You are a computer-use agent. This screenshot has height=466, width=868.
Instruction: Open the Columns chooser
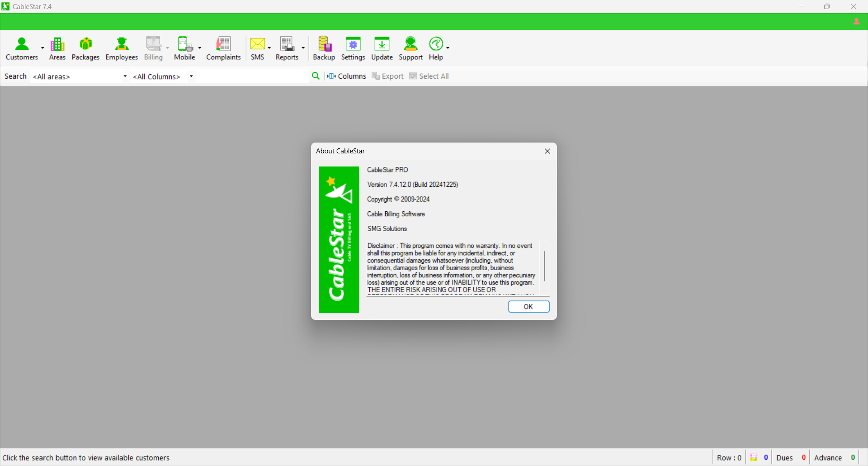coord(347,76)
